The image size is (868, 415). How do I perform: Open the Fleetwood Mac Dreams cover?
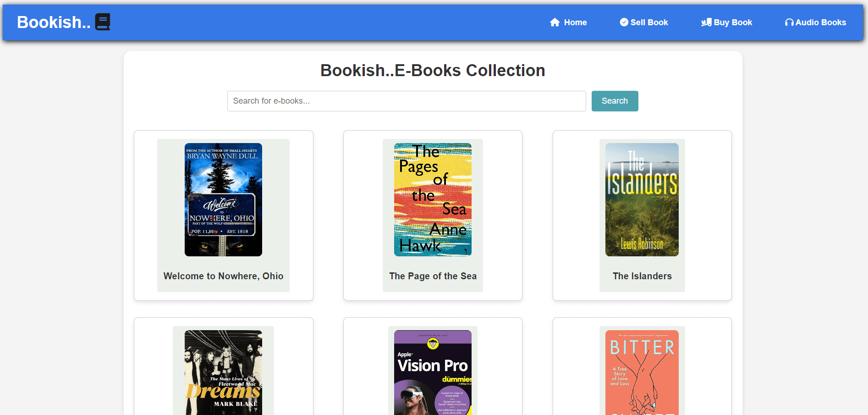pos(223,372)
